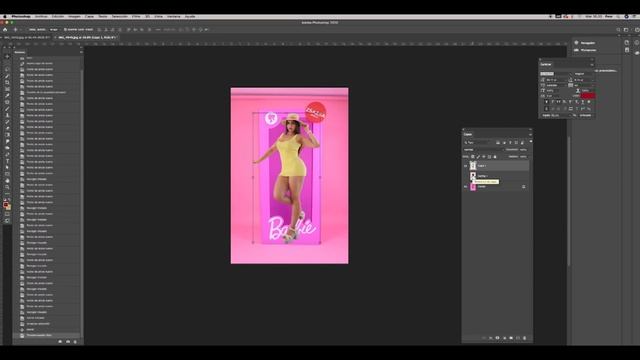The image size is (640, 360).
Task: Toggle faux bold in Character panel
Action: point(547,102)
